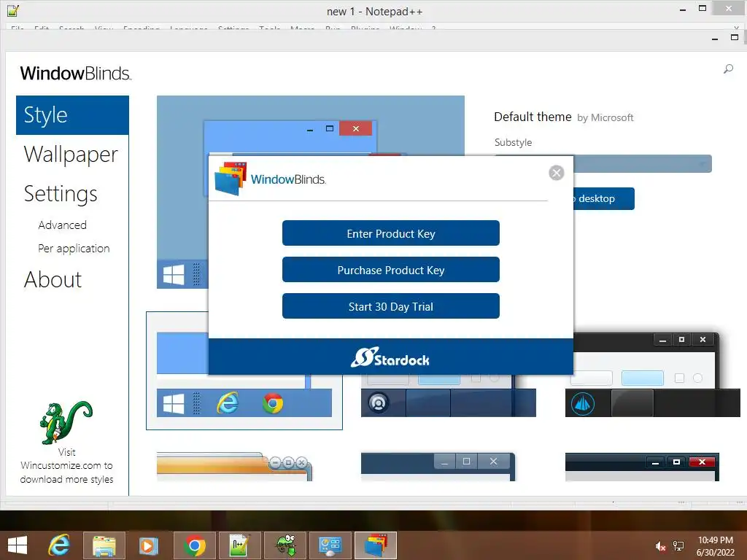Open the media player taskbar icon
This screenshot has height=560, width=747.
pos(149,545)
